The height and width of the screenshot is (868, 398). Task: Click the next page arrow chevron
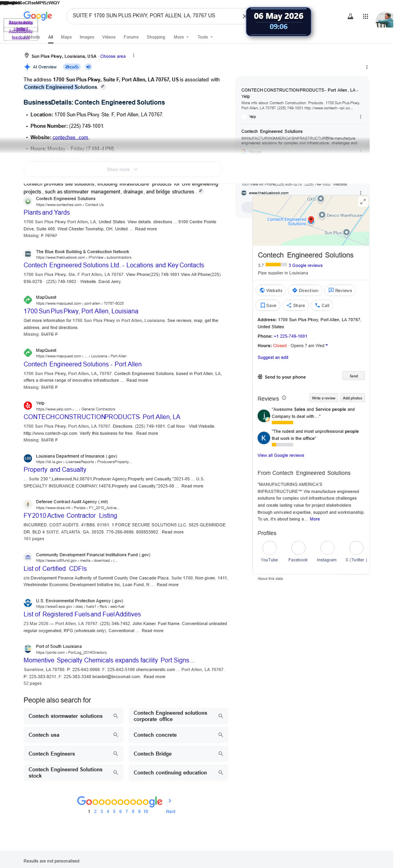coord(170,800)
